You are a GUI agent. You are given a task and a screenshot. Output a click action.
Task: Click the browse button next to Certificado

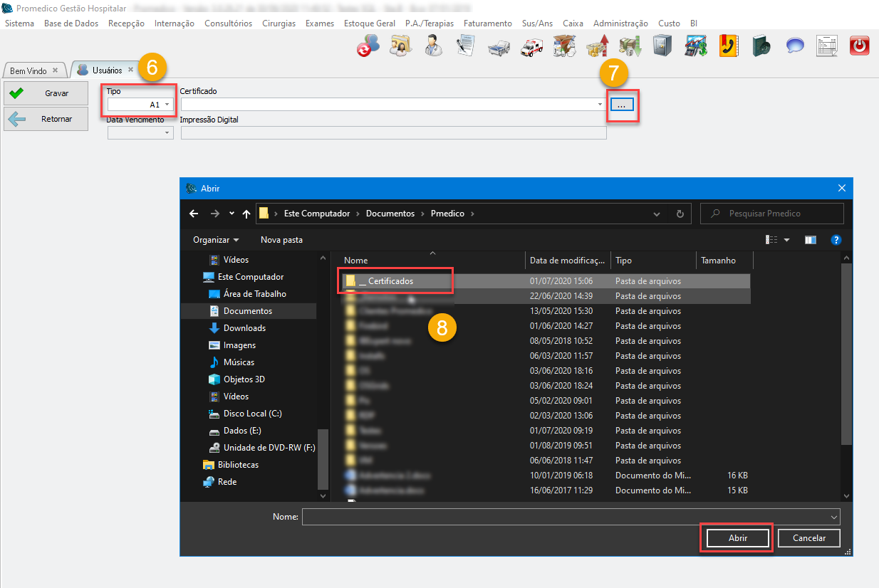click(x=621, y=105)
